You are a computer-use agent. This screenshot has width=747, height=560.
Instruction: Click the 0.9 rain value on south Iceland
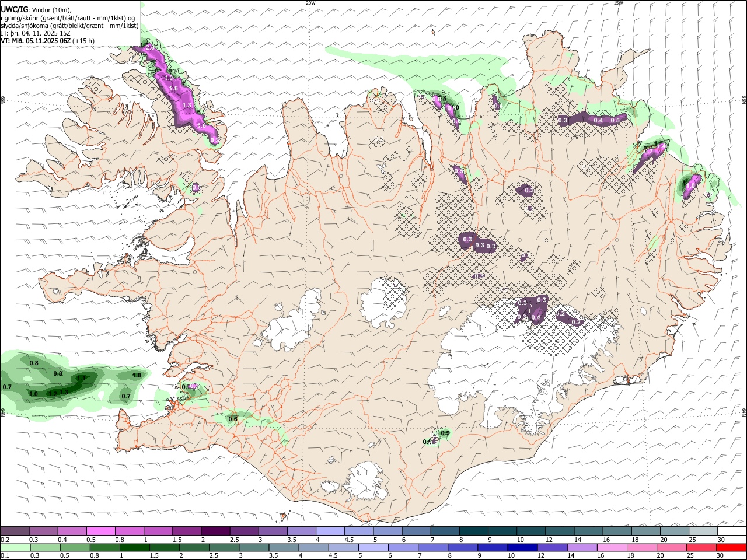[x=445, y=433]
